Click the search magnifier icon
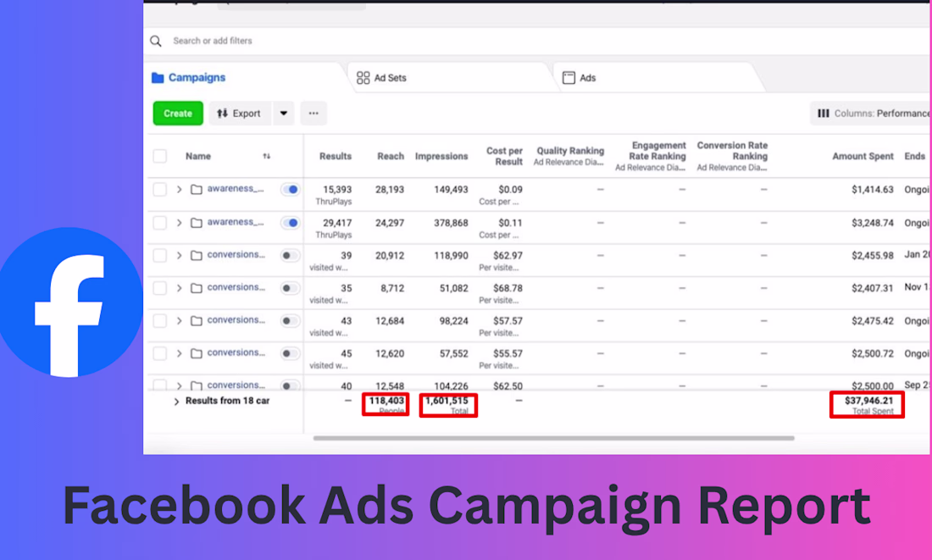This screenshot has height=560, width=932. pyautogui.click(x=156, y=41)
